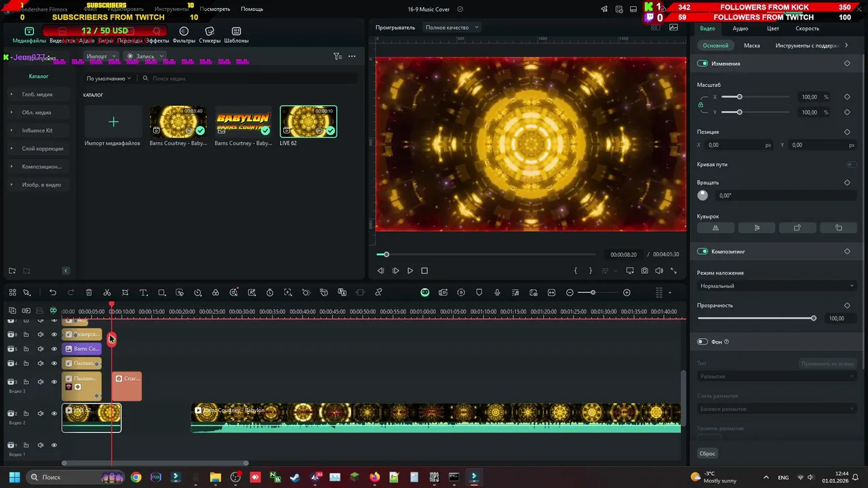
Task: Click Импорт медиафайлов plus tile
Action: 113,122
